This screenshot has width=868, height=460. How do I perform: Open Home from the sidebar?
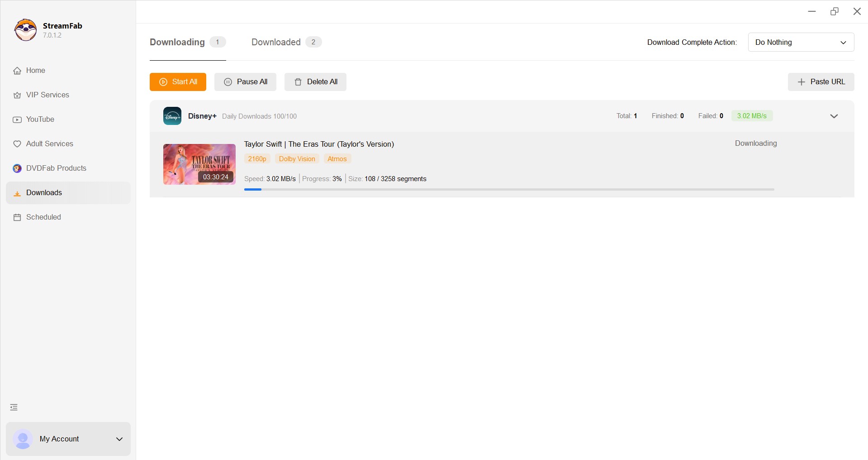pyautogui.click(x=35, y=71)
